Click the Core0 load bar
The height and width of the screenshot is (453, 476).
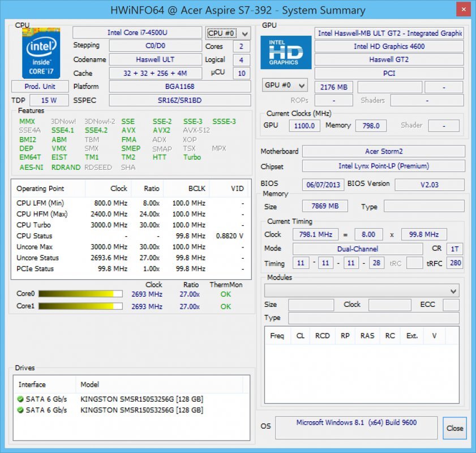[x=79, y=294]
